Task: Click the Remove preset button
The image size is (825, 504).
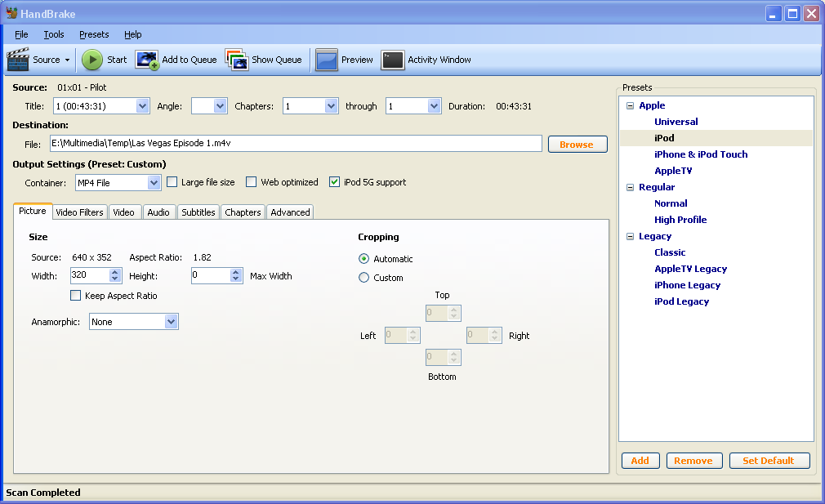Action: click(x=694, y=461)
